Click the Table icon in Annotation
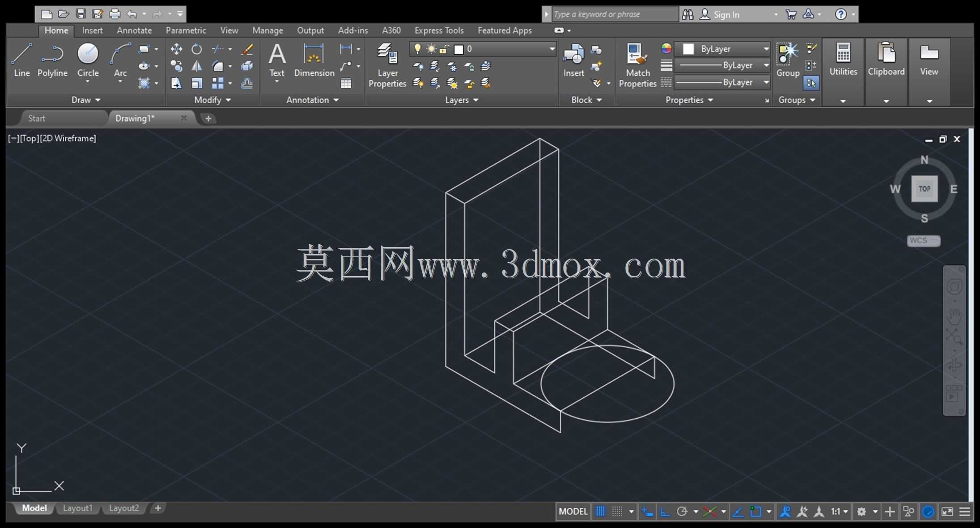Screen dimensions: 980x528 [346, 83]
